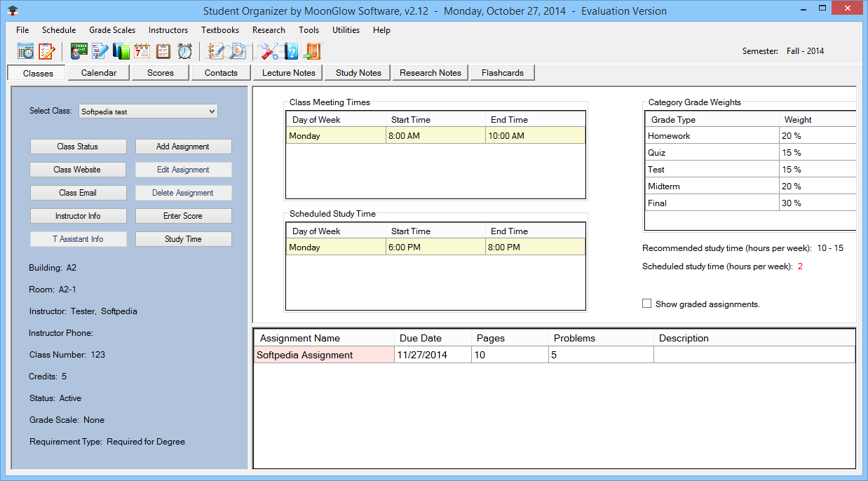The width and height of the screenshot is (868, 481).
Task: Select the 8:00 PM study end cell
Action: [x=535, y=248]
